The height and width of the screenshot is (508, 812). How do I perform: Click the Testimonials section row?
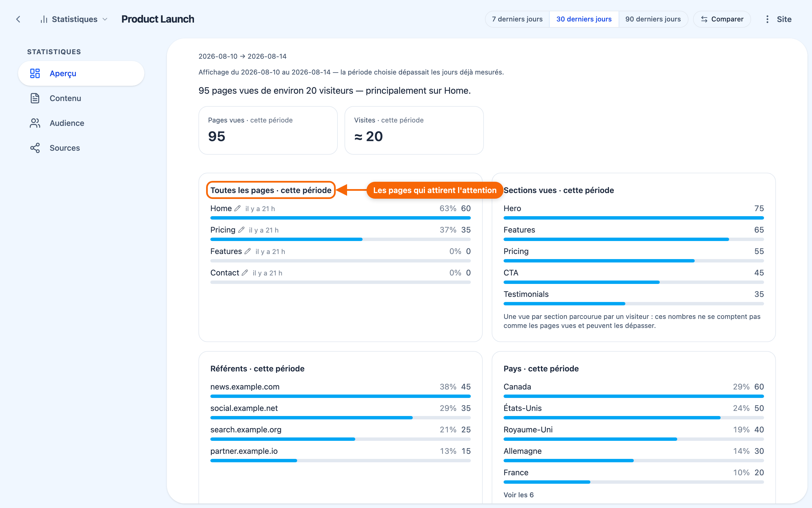[634, 297]
